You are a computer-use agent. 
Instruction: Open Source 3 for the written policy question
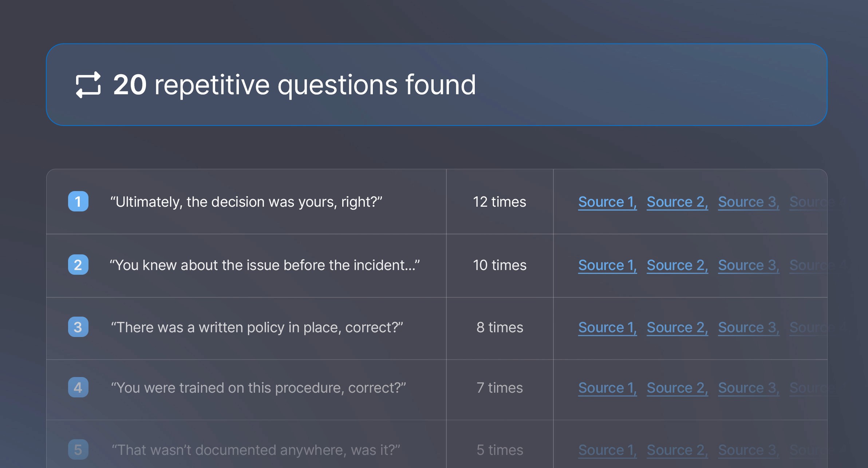(x=748, y=328)
